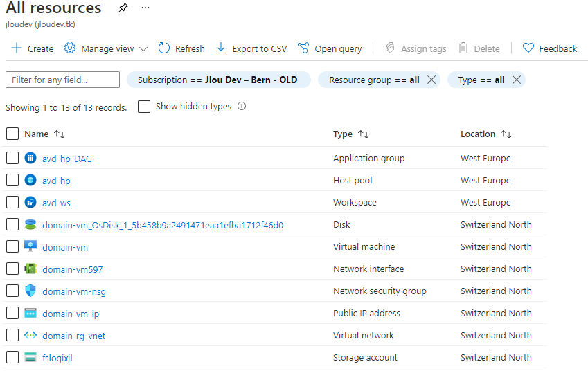The height and width of the screenshot is (371, 588).
Task: Click the Filter for any field box
Action: point(62,80)
